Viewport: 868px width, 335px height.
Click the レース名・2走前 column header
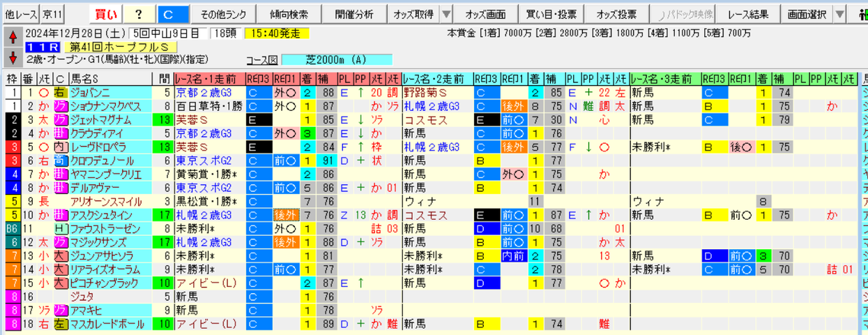436,78
